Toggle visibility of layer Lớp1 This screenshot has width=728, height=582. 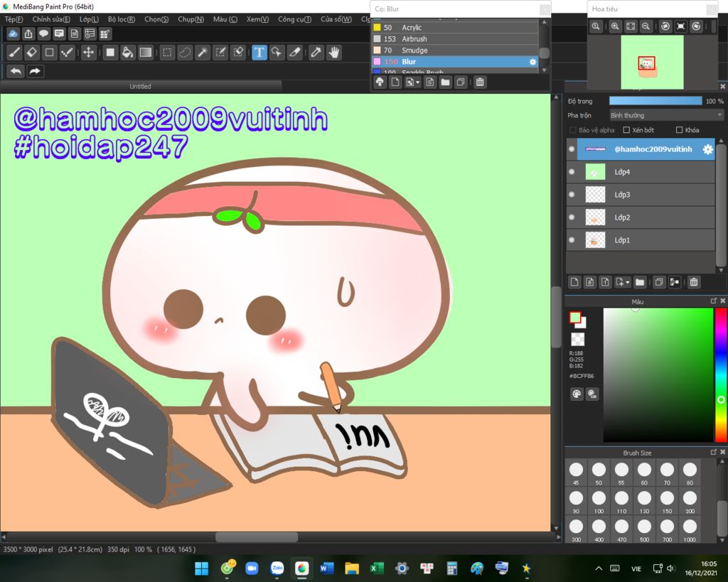coord(572,240)
